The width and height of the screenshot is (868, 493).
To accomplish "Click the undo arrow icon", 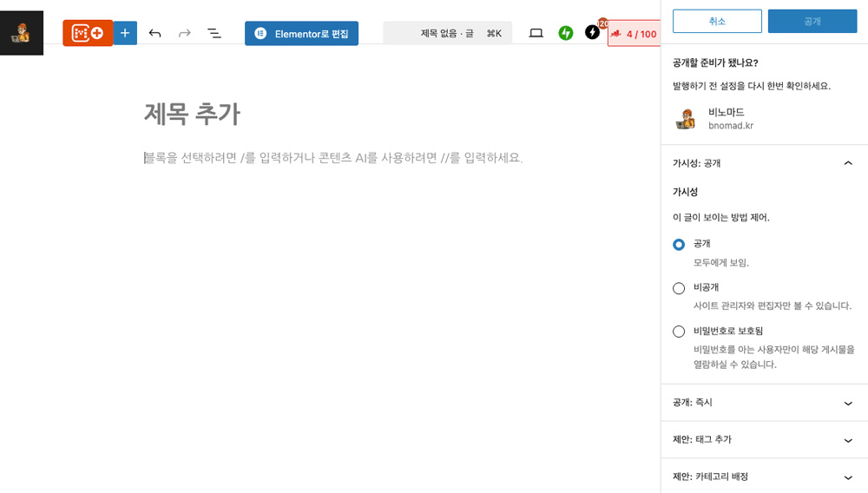I will 155,33.
